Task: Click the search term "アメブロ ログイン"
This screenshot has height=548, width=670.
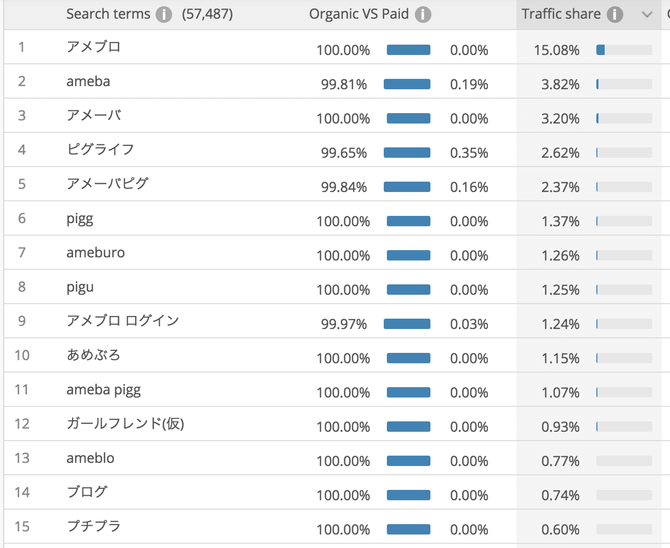Action: pos(122,321)
